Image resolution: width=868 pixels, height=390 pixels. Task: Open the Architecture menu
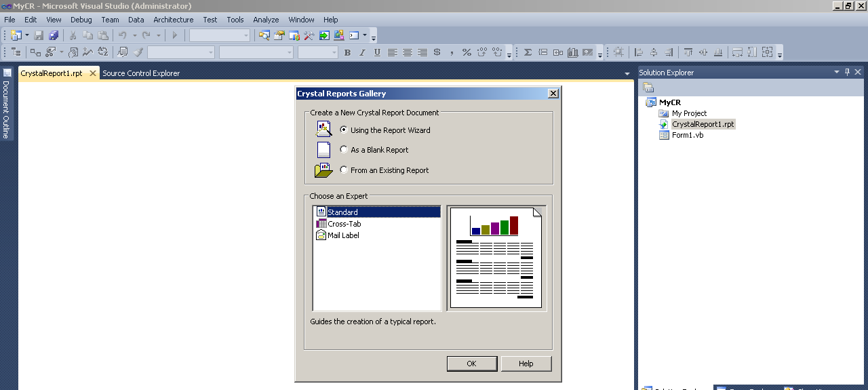174,20
